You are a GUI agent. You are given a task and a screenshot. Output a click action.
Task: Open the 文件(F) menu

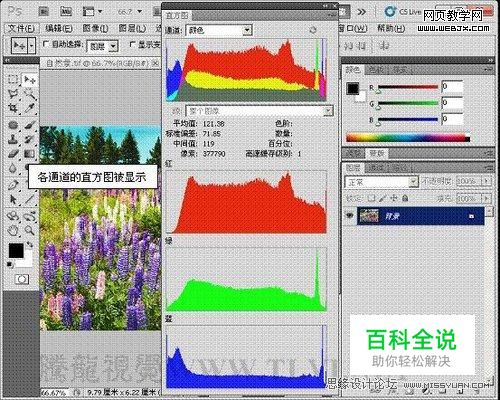[21, 29]
